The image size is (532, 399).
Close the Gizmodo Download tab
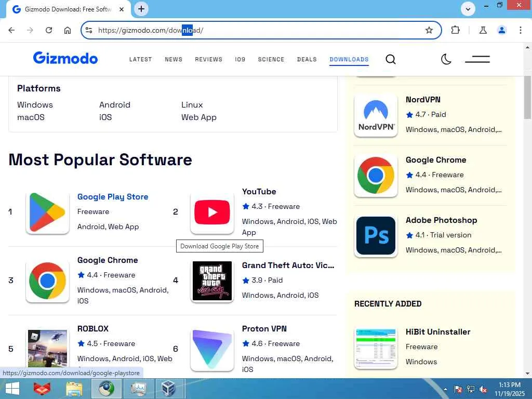[122, 9]
